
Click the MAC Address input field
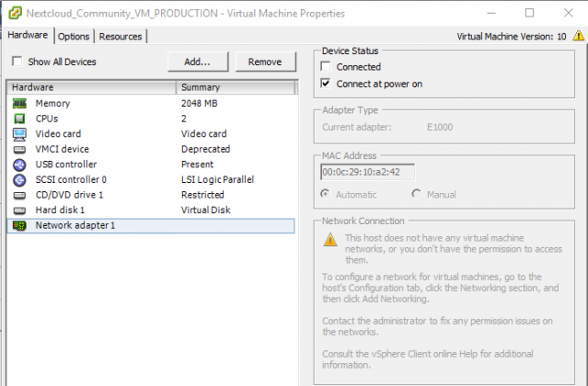(367, 172)
